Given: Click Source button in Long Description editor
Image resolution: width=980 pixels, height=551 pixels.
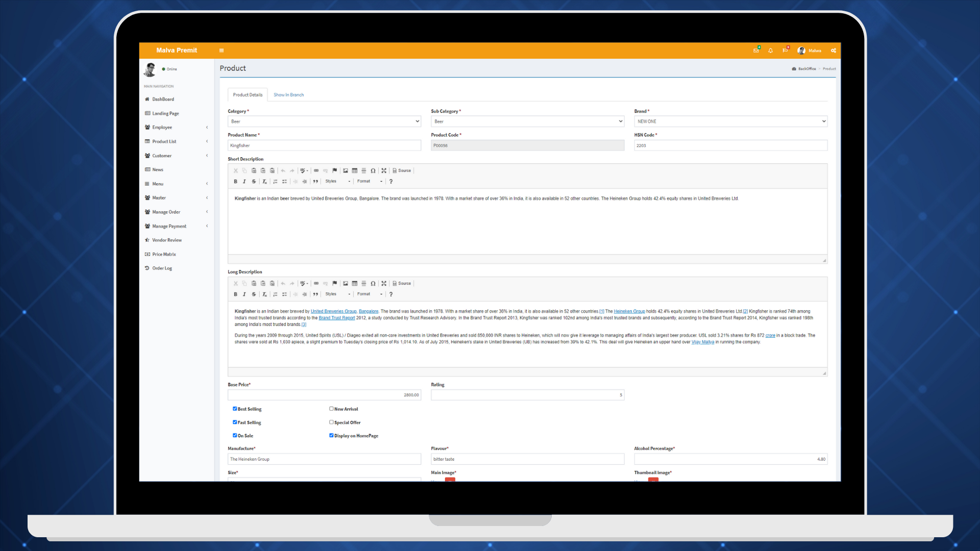Looking at the screenshot, I should click(x=402, y=284).
